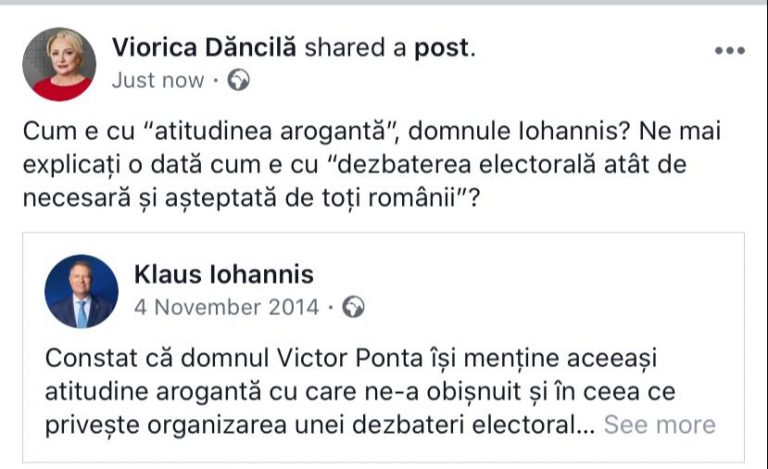Open Klaus Iohannis's profile picture
This screenshot has height=469, width=768.
(x=81, y=290)
